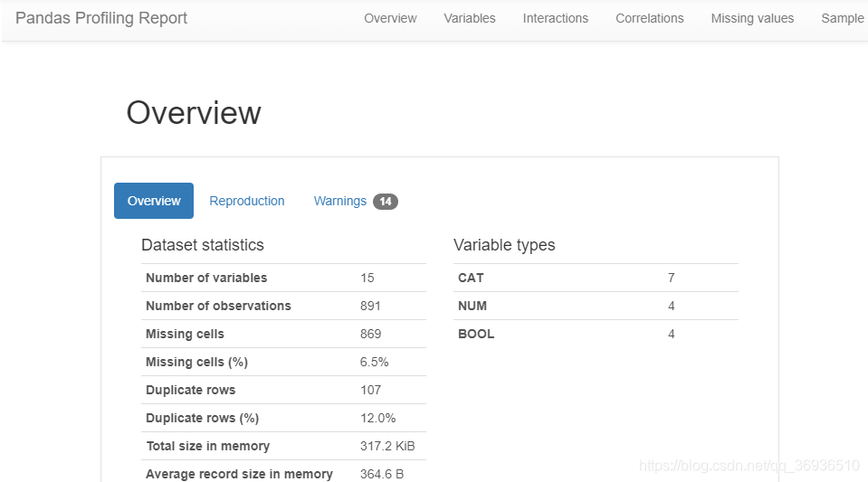The height and width of the screenshot is (482, 868).
Task: Click the BOOL variable type label
Action: click(476, 335)
